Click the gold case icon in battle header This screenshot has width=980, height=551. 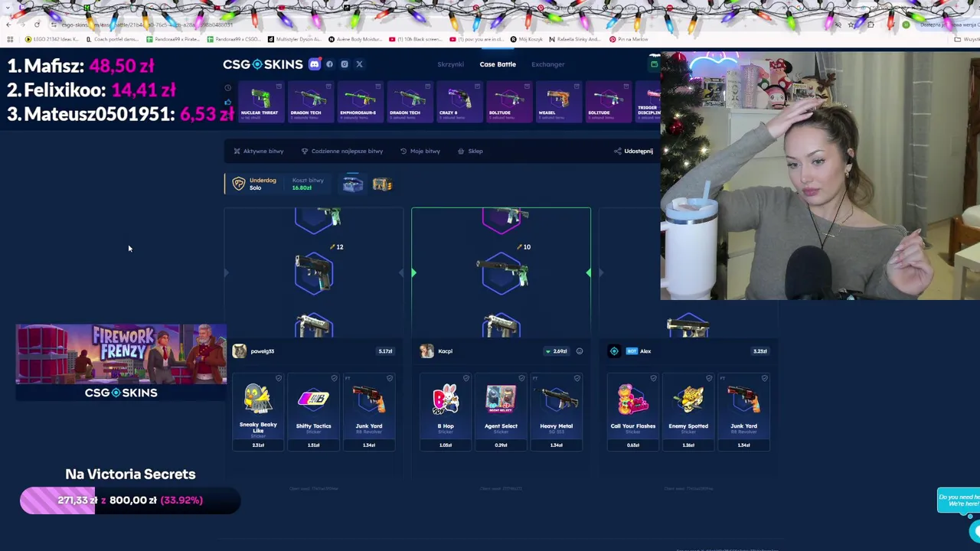coord(382,184)
